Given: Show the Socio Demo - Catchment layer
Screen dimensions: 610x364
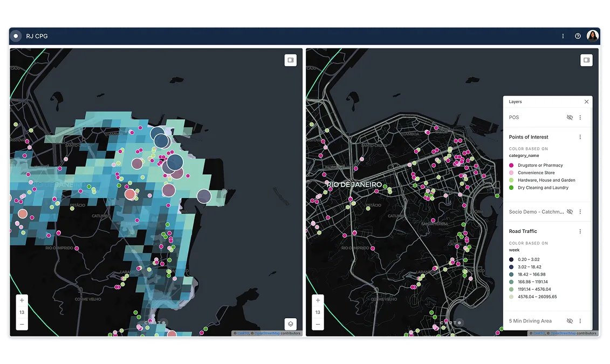Looking at the screenshot, I should [x=570, y=211].
